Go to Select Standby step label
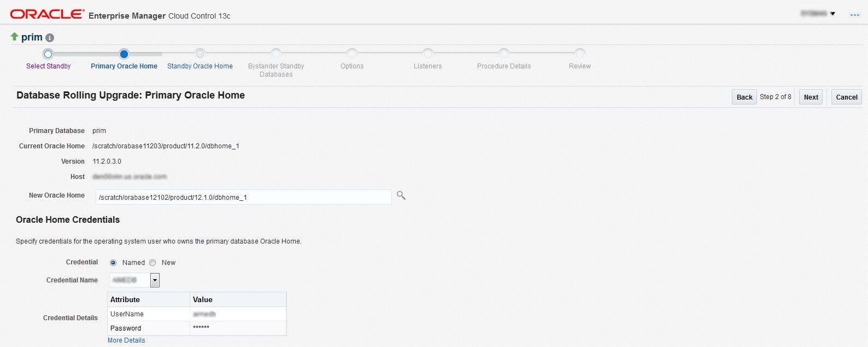Screen dimensions: 868x347 [49, 66]
